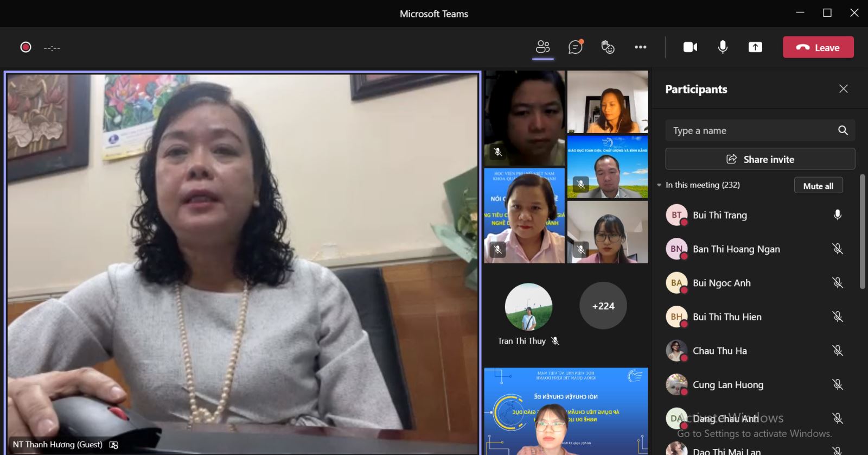Collapse the In this meeting list

pos(659,185)
